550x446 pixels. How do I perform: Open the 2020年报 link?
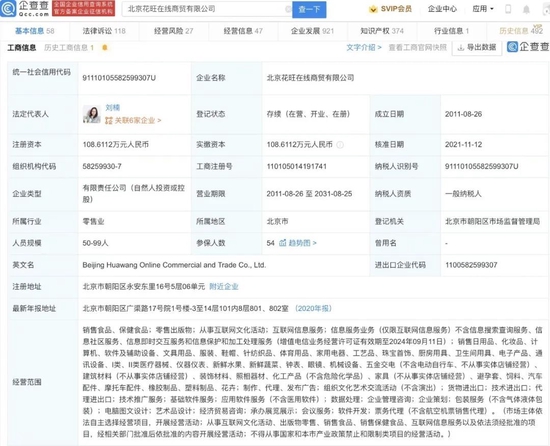tap(313, 308)
